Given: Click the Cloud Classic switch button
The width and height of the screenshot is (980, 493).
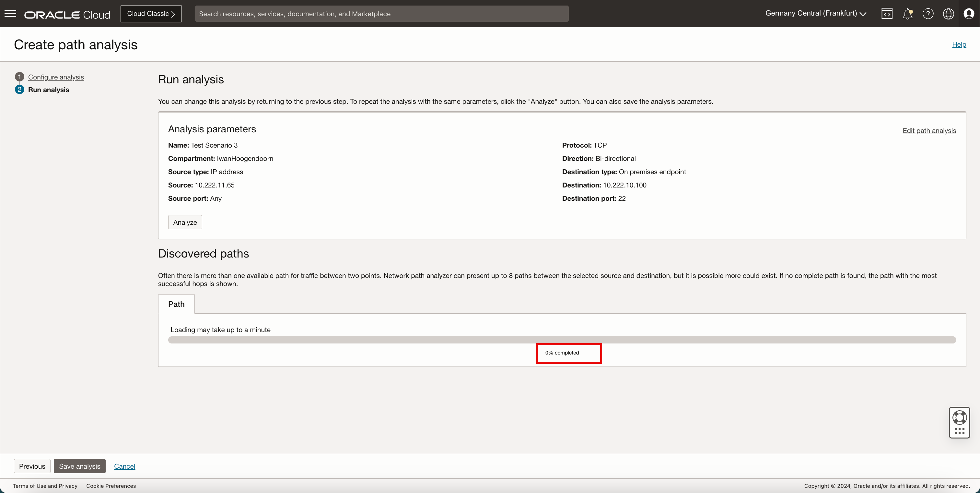Looking at the screenshot, I should [151, 14].
